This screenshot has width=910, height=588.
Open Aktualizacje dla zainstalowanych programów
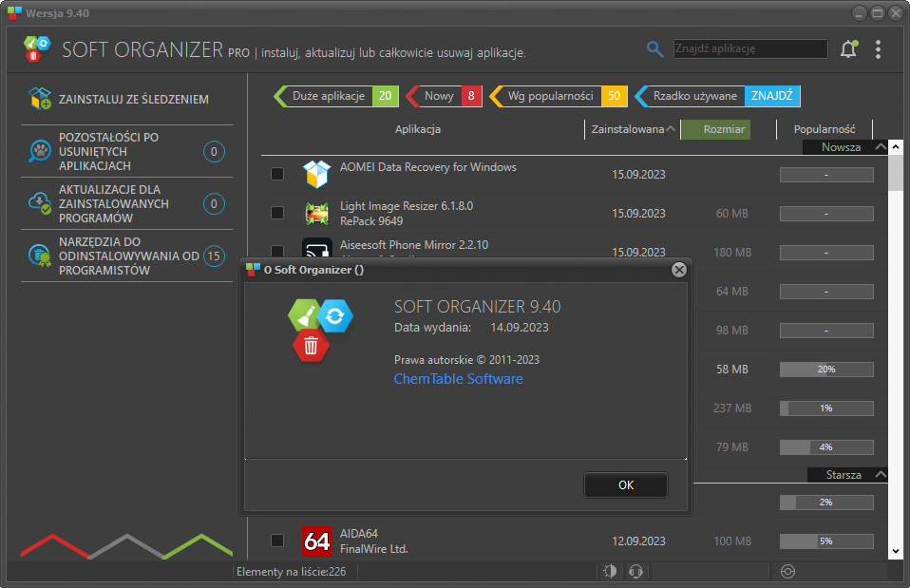click(126, 203)
